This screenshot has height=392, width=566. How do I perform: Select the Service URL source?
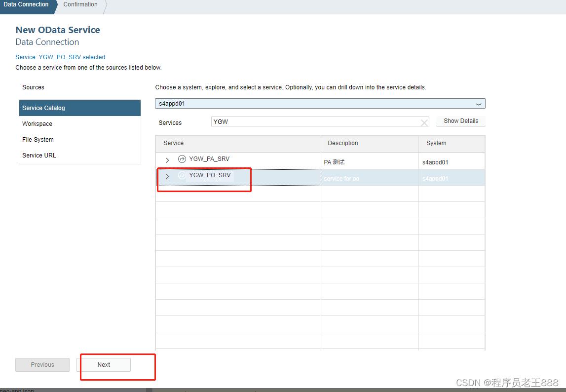coord(80,156)
